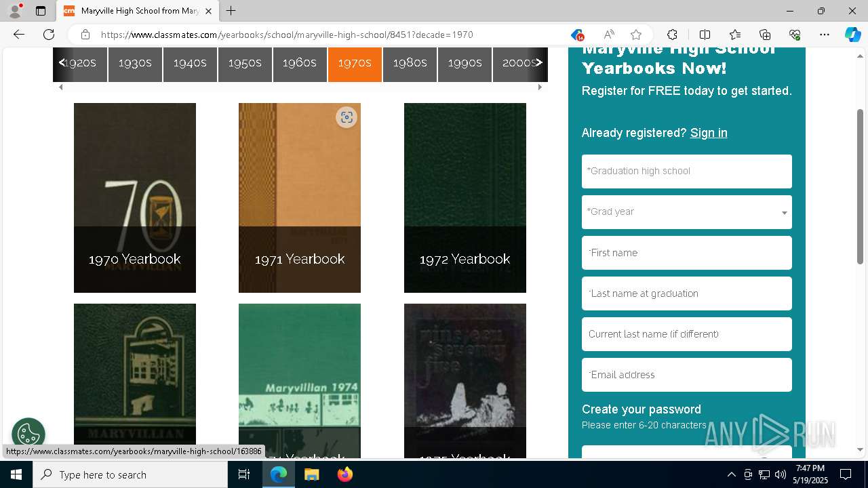868x488 pixels.
Task: Open Task View on taskbar
Action: coord(244,474)
